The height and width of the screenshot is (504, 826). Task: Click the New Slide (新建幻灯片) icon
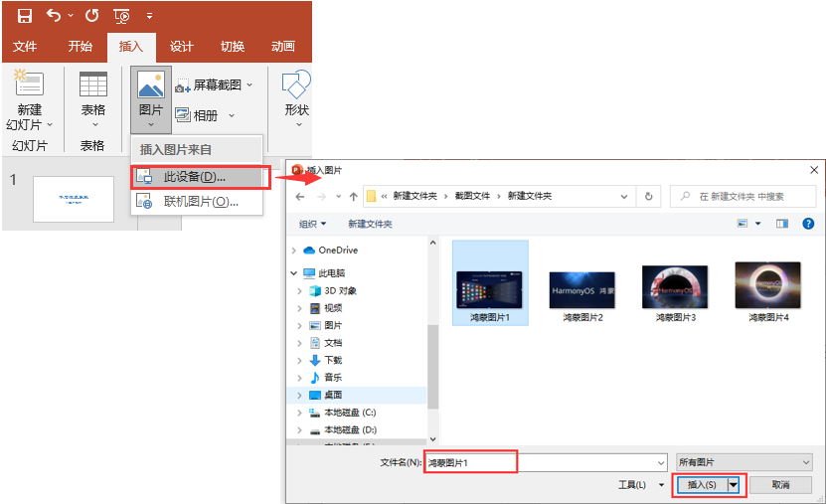[x=29, y=85]
